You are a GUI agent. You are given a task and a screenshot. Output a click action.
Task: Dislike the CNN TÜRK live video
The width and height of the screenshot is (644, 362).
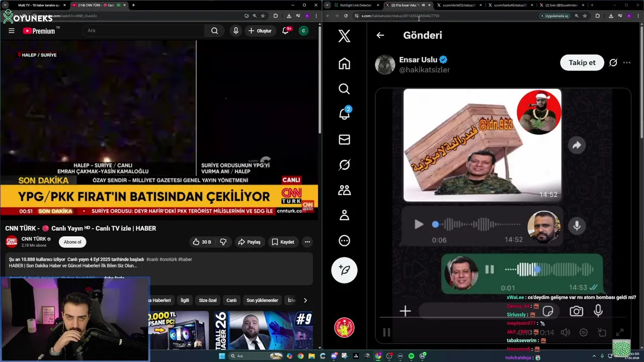coord(223,242)
